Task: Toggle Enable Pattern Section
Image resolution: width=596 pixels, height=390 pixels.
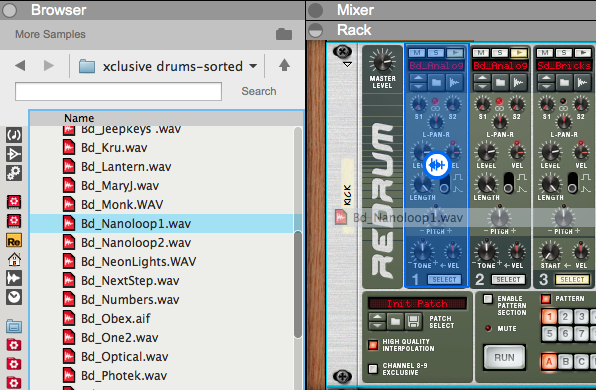Action: pos(488,299)
